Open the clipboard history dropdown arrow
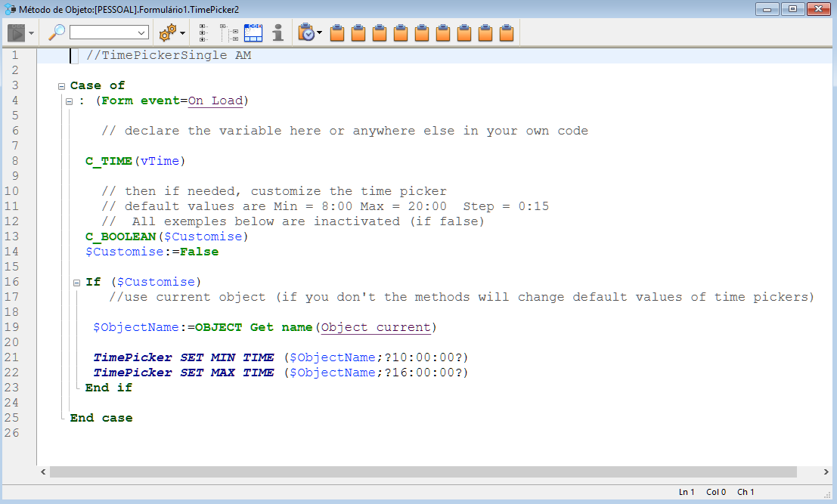The image size is (837, 504). click(319, 33)
